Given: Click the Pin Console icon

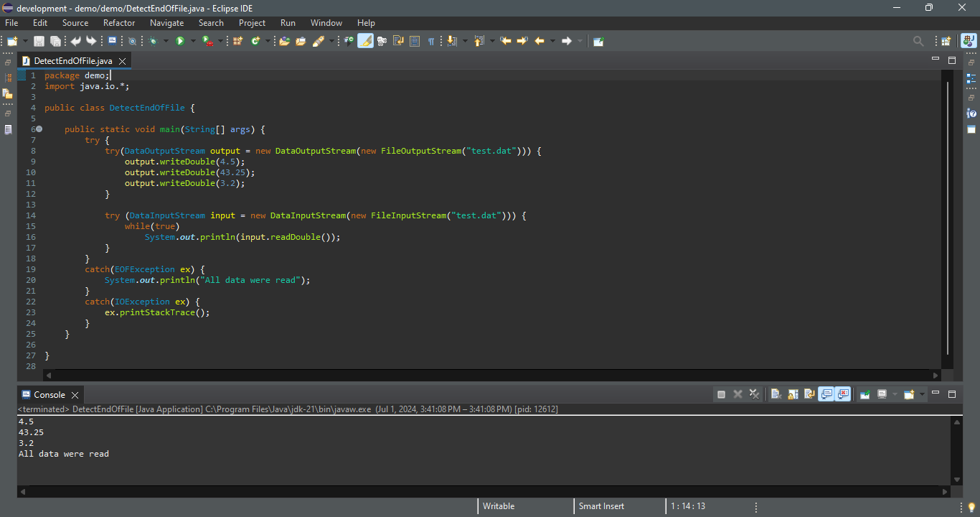Looking at the screenshot, I should (x=865, y=394).
